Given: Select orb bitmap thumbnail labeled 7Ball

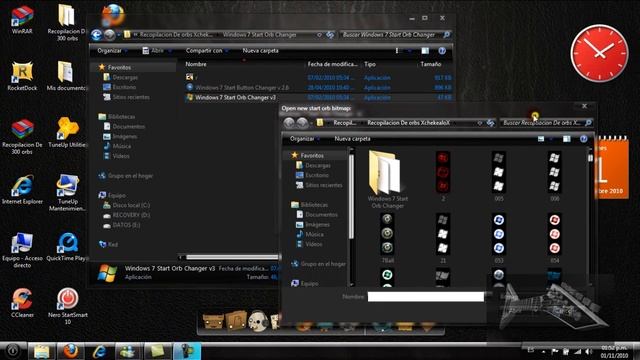Looking at the screenshot, I should tap(387, 238).
